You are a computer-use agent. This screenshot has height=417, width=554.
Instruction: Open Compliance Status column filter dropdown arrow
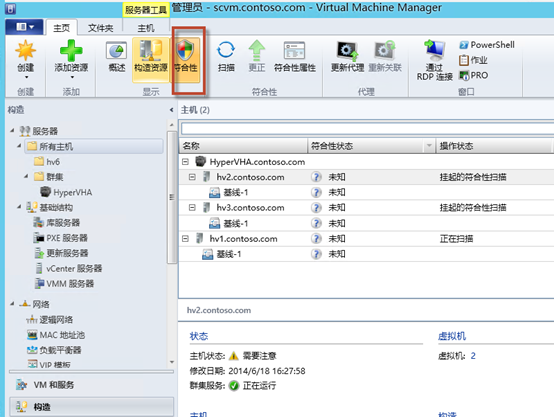[x=429, y=146]
